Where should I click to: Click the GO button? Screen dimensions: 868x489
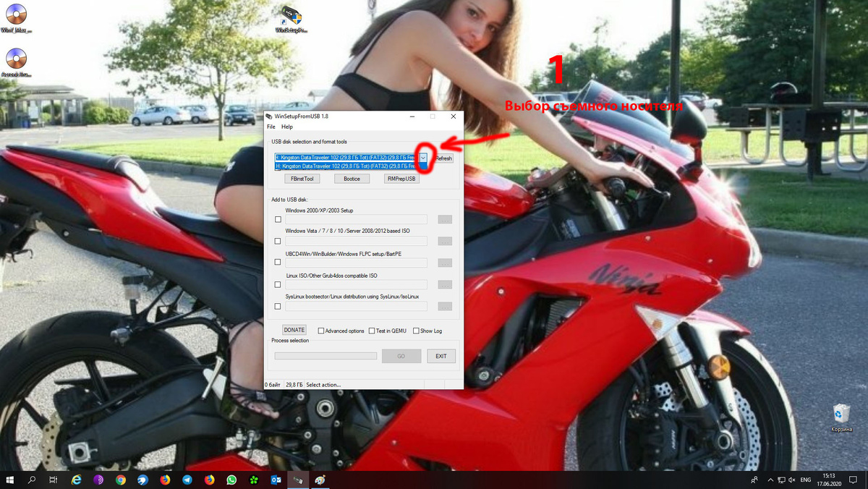[x=401, y=356]
